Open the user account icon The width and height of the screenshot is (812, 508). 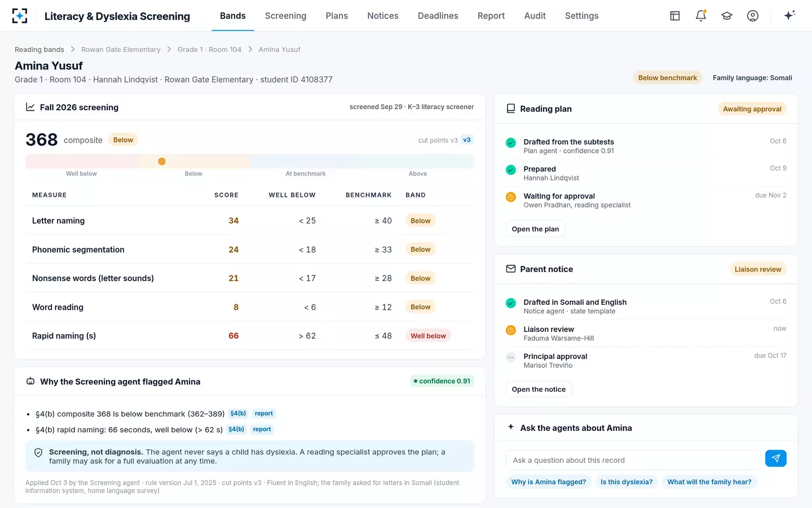753,16
